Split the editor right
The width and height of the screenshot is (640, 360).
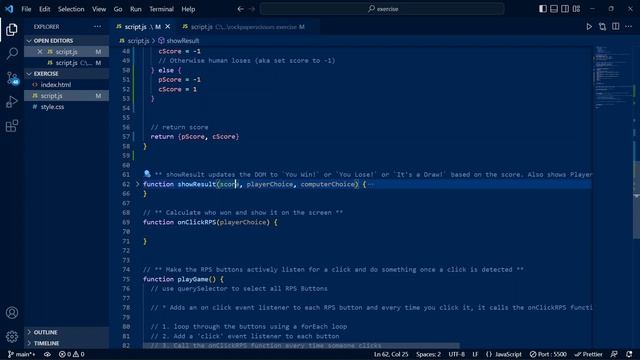[616, 27]
